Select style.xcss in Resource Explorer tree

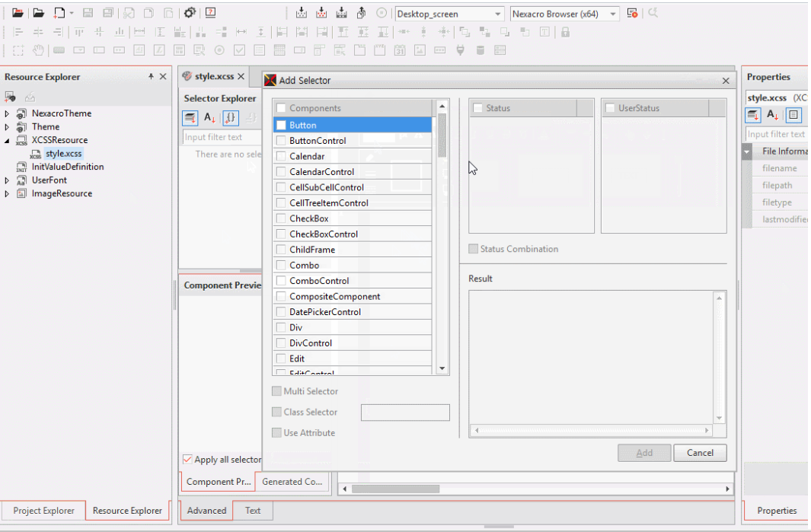64,154
